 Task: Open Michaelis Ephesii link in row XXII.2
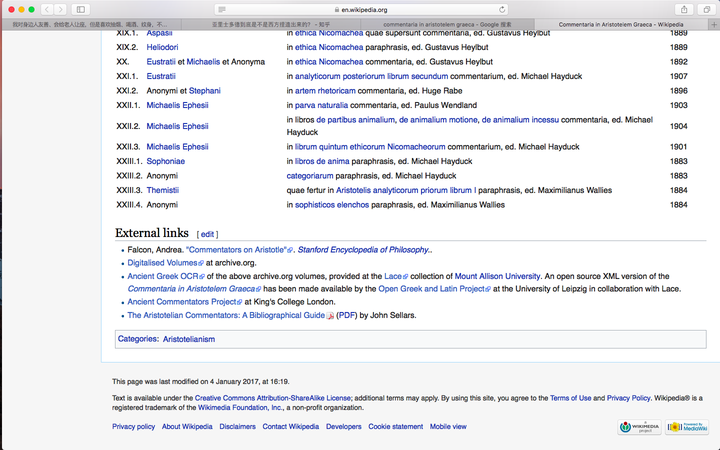tap(177, 126)
